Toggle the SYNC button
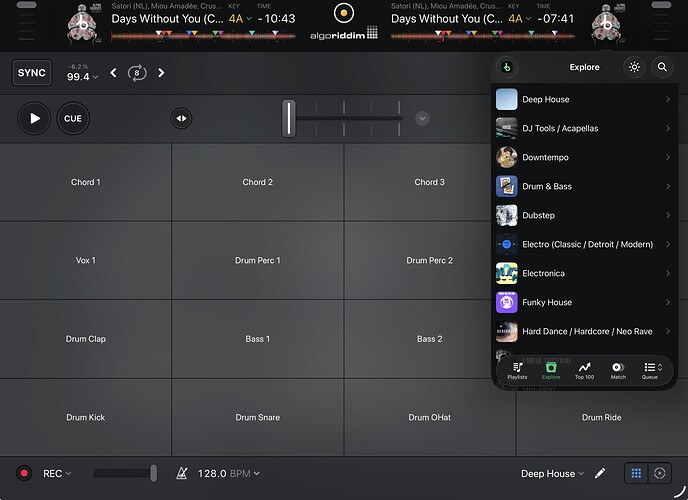The image size is (688, 500). click(x=32, y=73)
